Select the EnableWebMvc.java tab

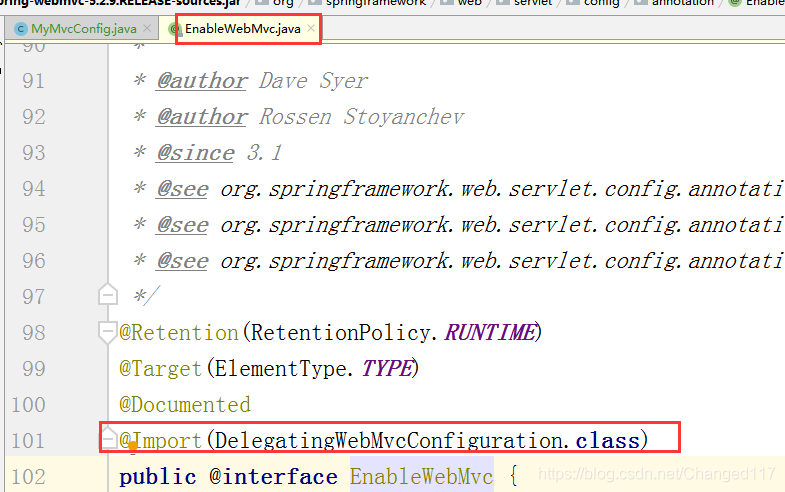[x=243, y=29]
